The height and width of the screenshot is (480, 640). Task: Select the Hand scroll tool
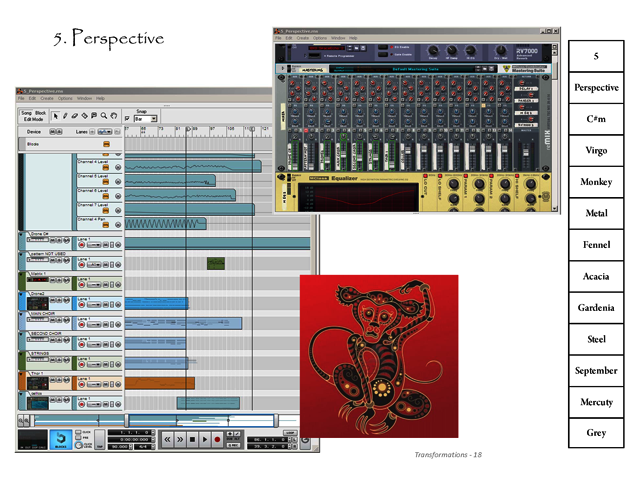(x=113, y=116)
